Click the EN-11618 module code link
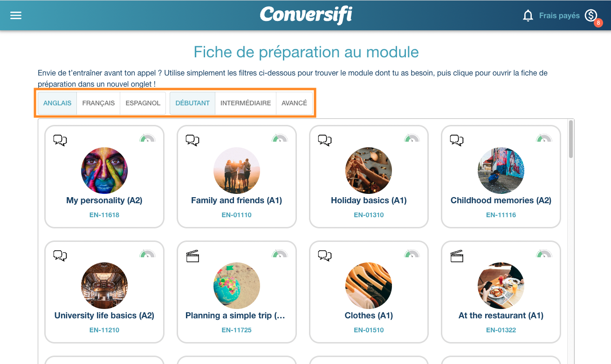 104,214
